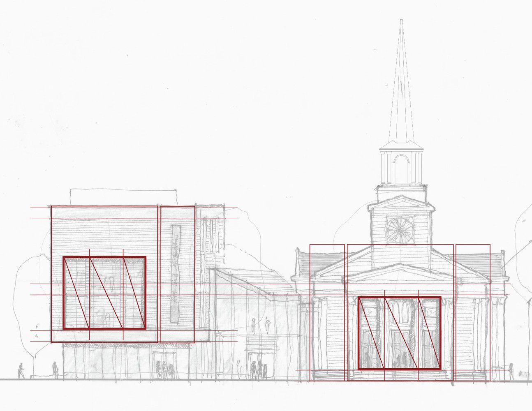
Task: Click the arched opening in the steeple belfry
Action: (400, 169)
